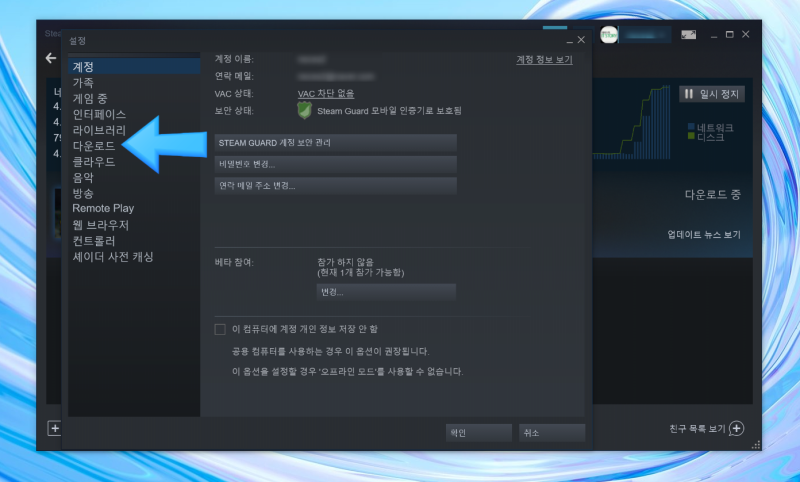Click STEAM GUARD 계정 보안 관리 button
800x482 pixels.
pos(335,143)
